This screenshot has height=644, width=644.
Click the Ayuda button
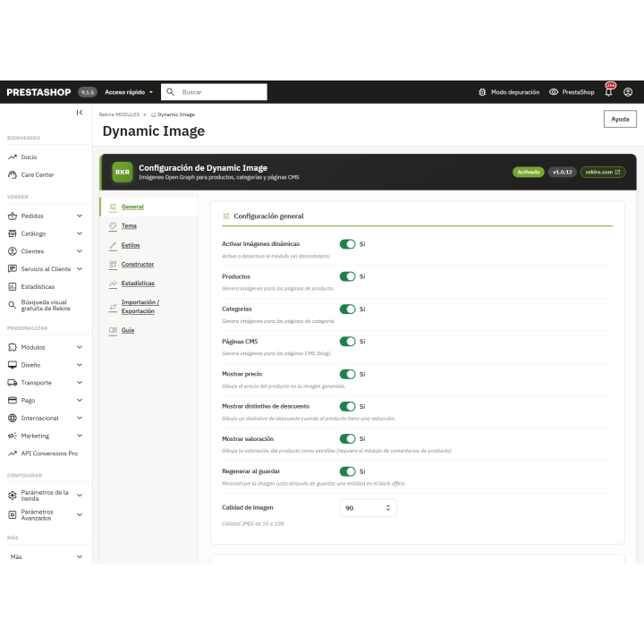[x=620, y=119]
